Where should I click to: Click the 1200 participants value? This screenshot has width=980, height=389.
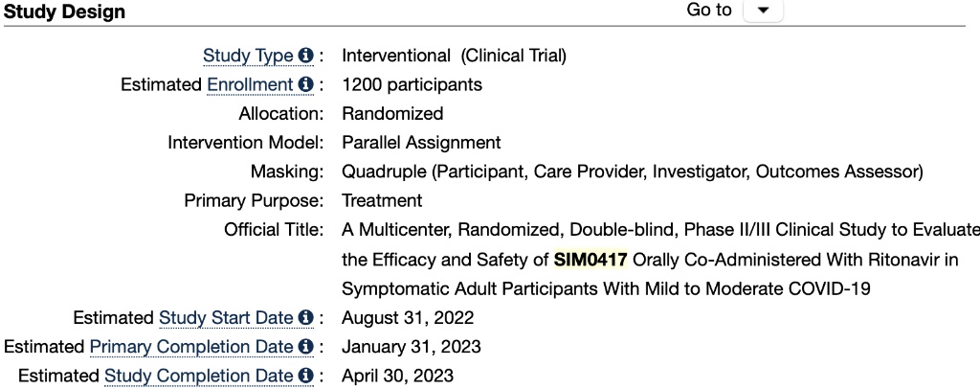412,84
